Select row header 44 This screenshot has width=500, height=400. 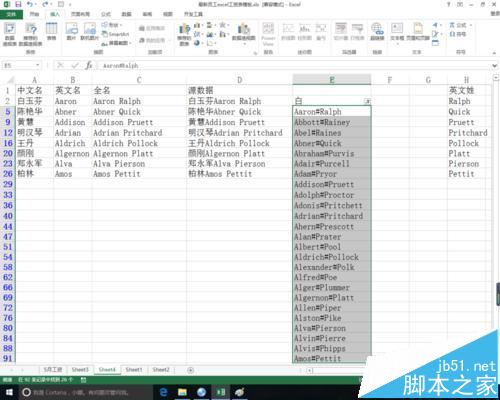(8, 227)
